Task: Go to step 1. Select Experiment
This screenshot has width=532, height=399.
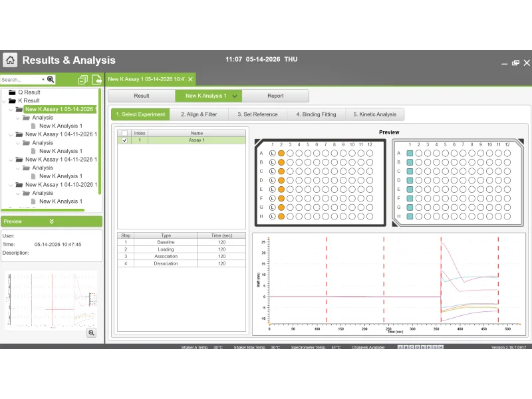Action: point(140,114)
